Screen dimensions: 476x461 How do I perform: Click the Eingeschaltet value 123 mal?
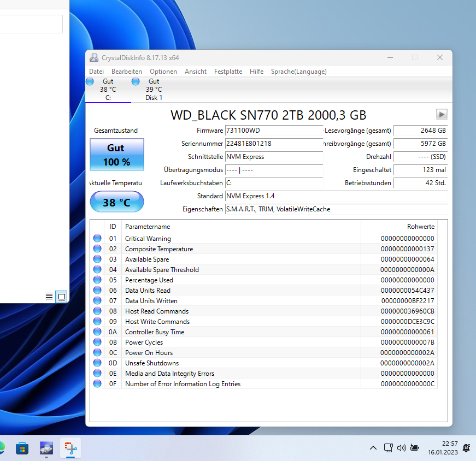point(420,170)
